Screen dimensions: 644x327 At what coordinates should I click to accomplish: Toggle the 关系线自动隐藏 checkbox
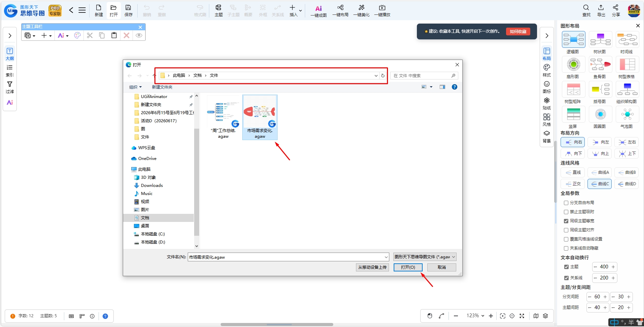click(x=566, y=248)
